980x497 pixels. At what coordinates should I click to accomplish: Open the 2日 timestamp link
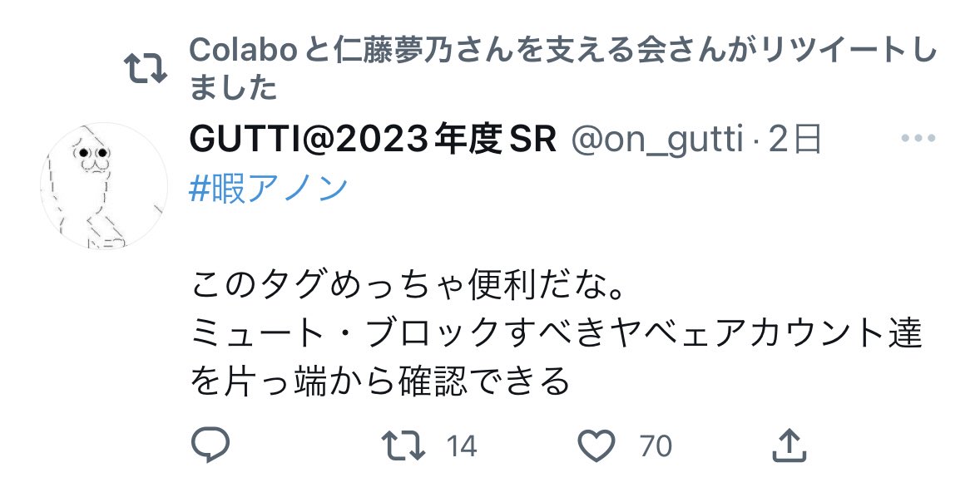pyautogui.click(x=794, y=140)
